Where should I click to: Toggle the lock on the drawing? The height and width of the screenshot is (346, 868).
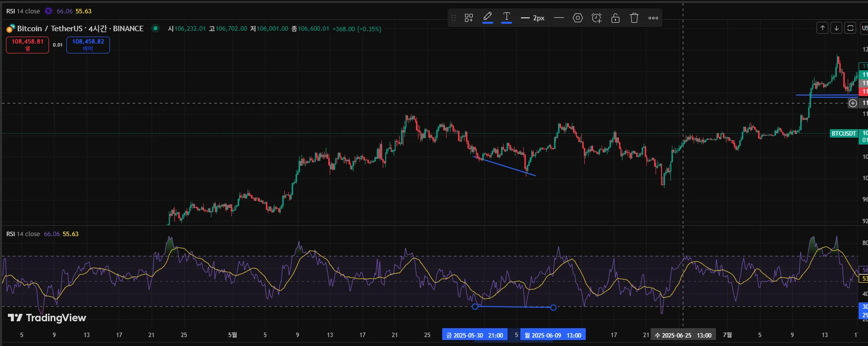(615, 18)
